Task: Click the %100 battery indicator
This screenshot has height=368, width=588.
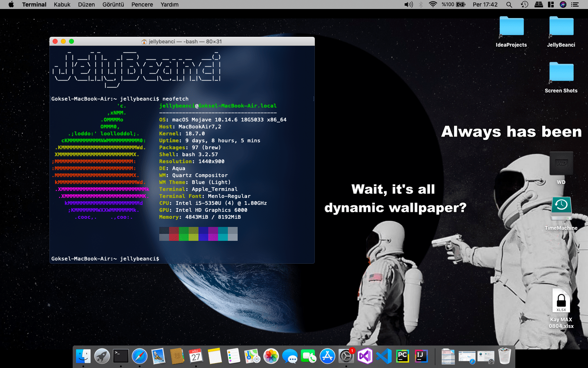Action: tap(453, 4)
